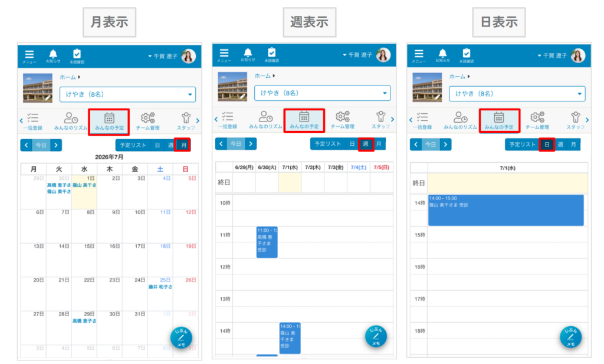Go to previous month with left arrow
604x364 pixels.
pos(26,145)
